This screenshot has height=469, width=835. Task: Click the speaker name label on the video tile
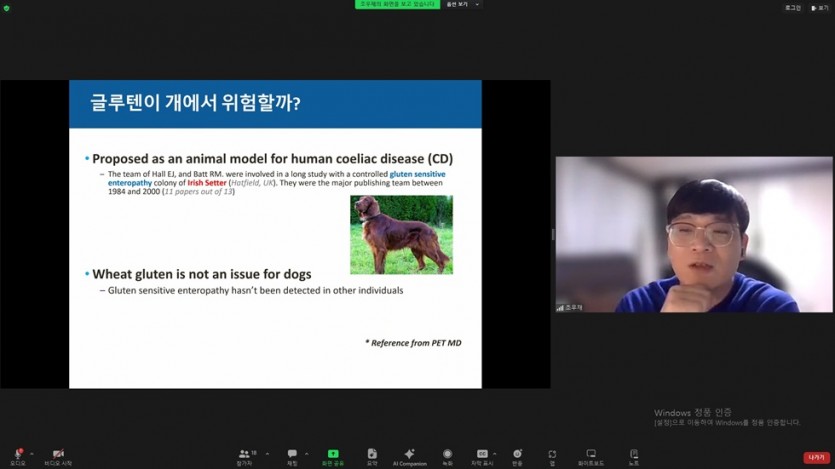574,308
